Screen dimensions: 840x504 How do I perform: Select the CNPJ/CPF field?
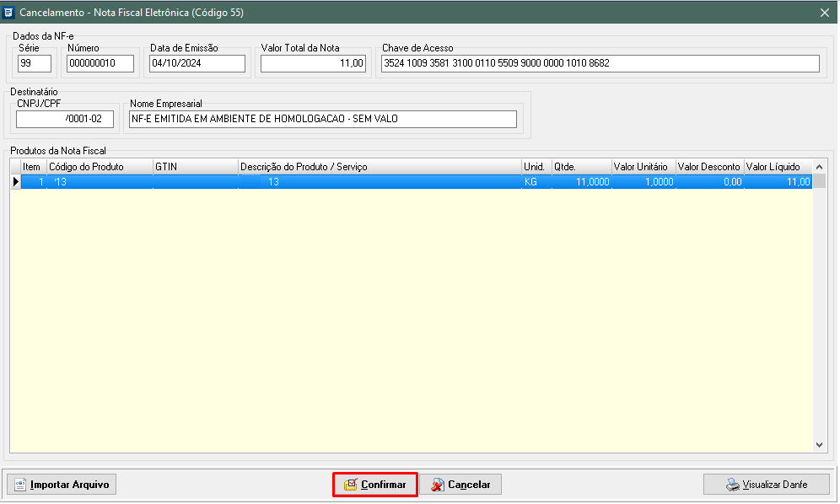pyautogui.click(x=65, y=119)
